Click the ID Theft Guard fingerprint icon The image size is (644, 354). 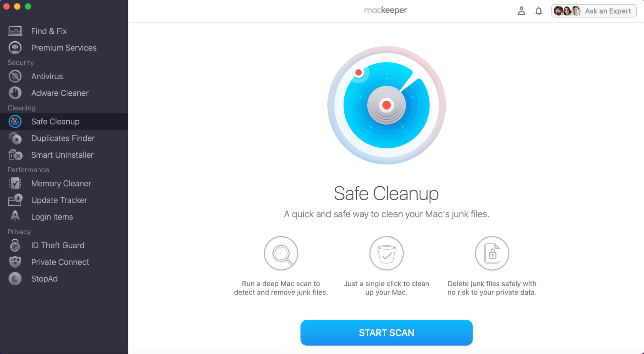[14, 245]
